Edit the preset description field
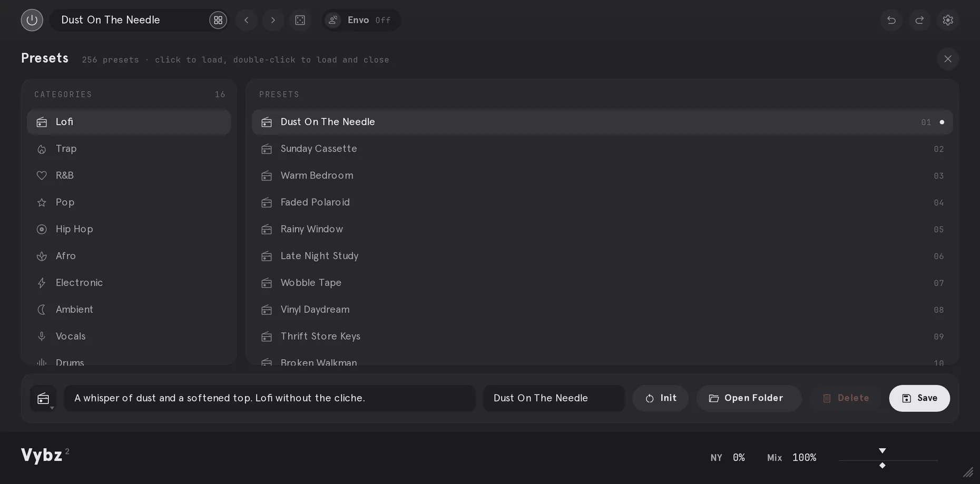Screen dimensions: 980x484 tap(270, 398)
